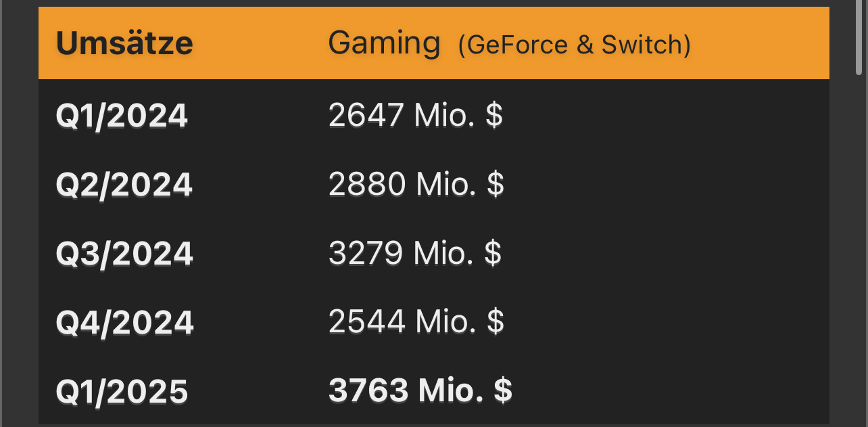Viewport: 868px width, 427px height.
Task: Click the 3279 Mio. $ value
Action: 415,253
